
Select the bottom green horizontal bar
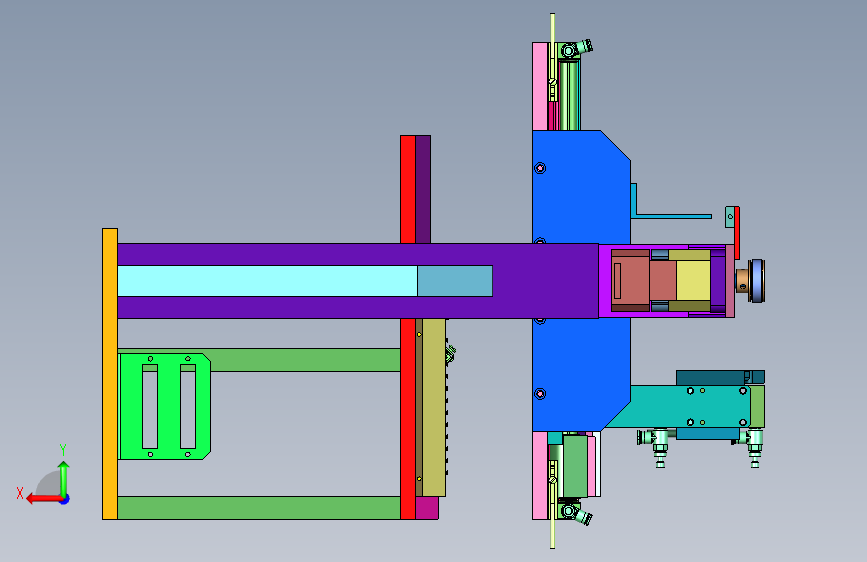click(259, 508)
